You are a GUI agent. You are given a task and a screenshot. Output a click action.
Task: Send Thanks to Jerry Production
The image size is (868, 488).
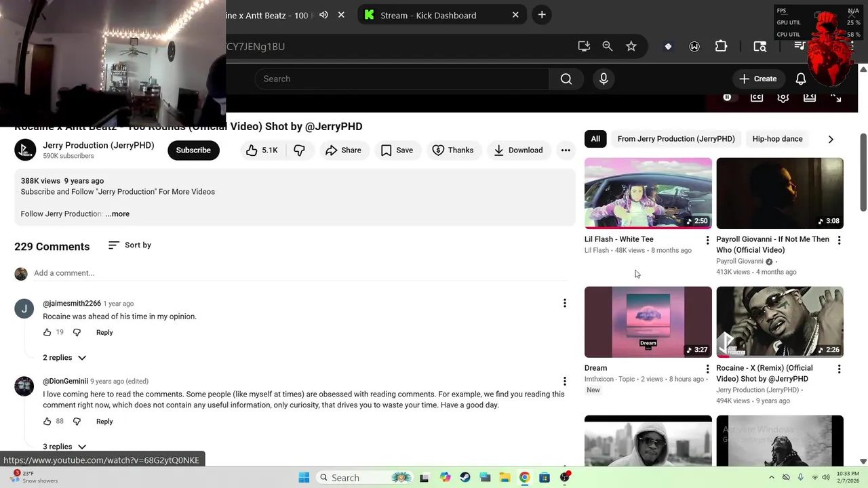453,150
